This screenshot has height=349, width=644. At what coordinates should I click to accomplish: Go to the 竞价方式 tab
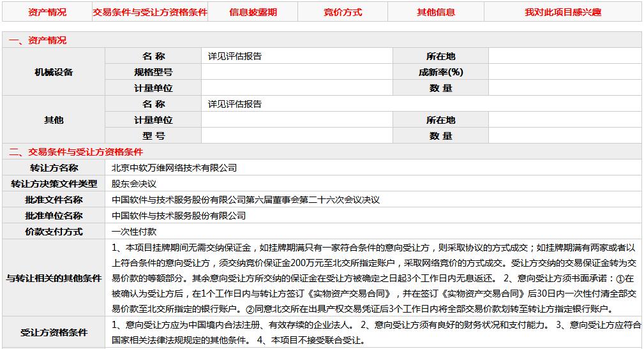point(343,12)
